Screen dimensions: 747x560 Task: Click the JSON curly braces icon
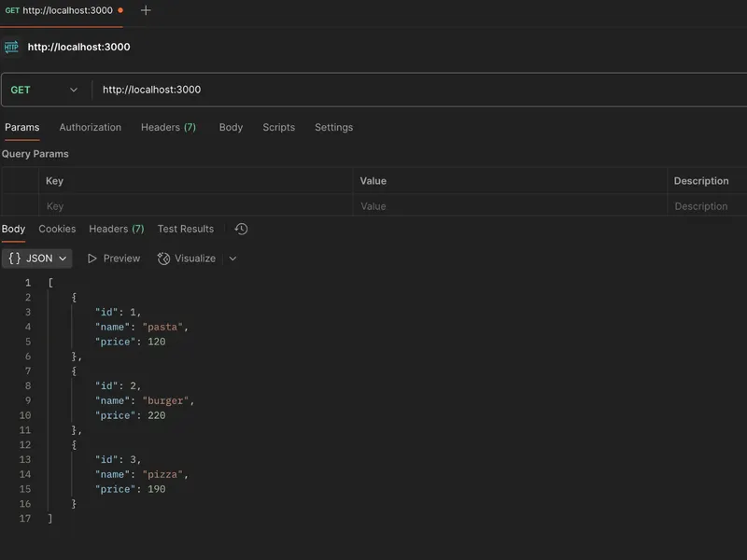(x=16, y=259)
